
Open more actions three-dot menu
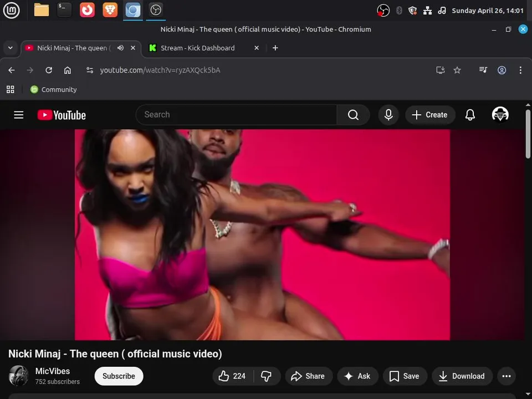point(507,376)
